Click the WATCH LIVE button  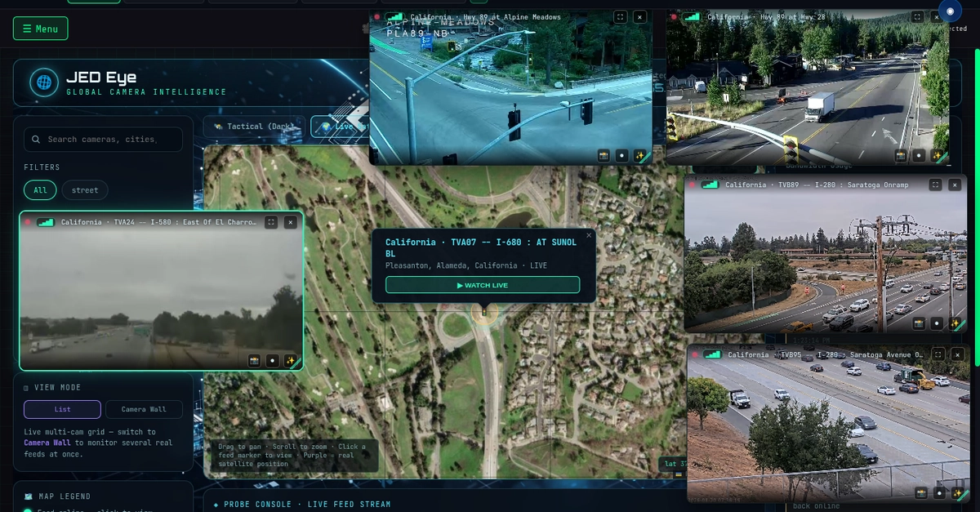tap(483, 285)
